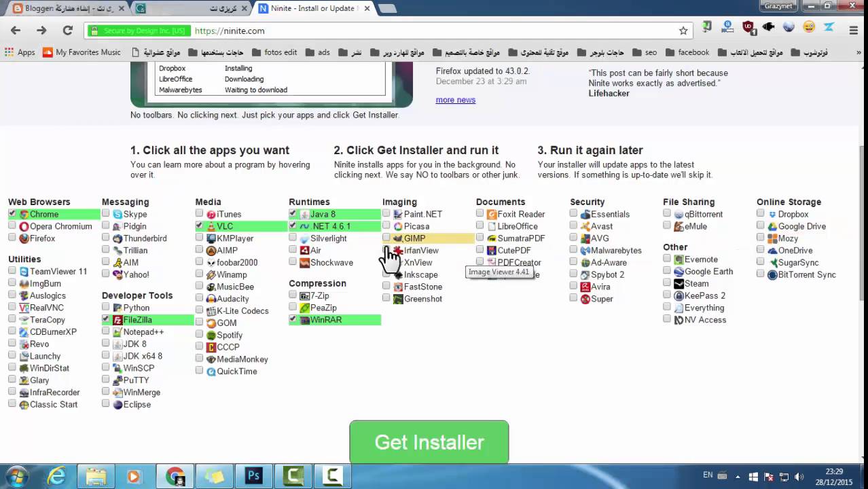Click the Greenshot label under Imaging
Screen dimensions: 868x489
pyautogui.click(x=423, y=299)
